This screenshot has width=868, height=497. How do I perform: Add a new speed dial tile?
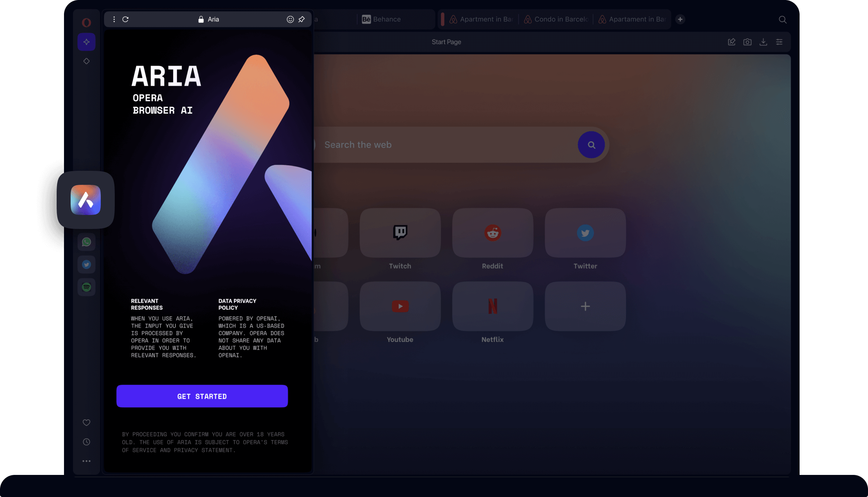[586, 306]
